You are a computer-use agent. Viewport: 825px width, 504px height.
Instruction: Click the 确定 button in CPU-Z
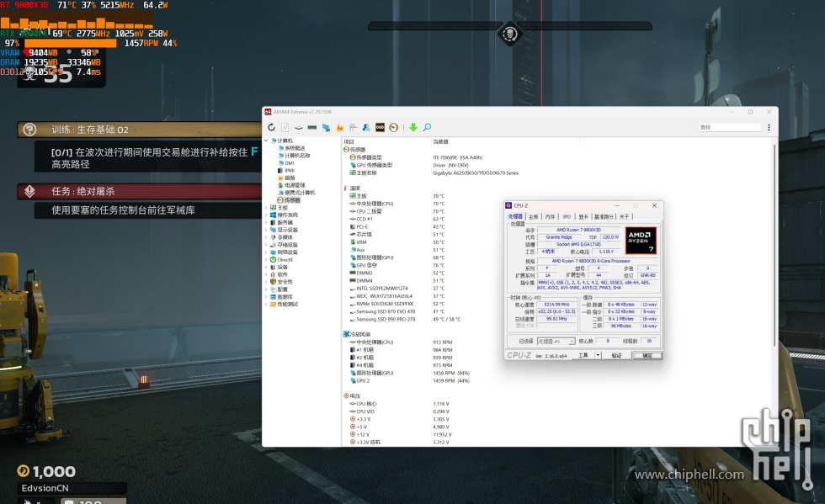click(647, 356)
